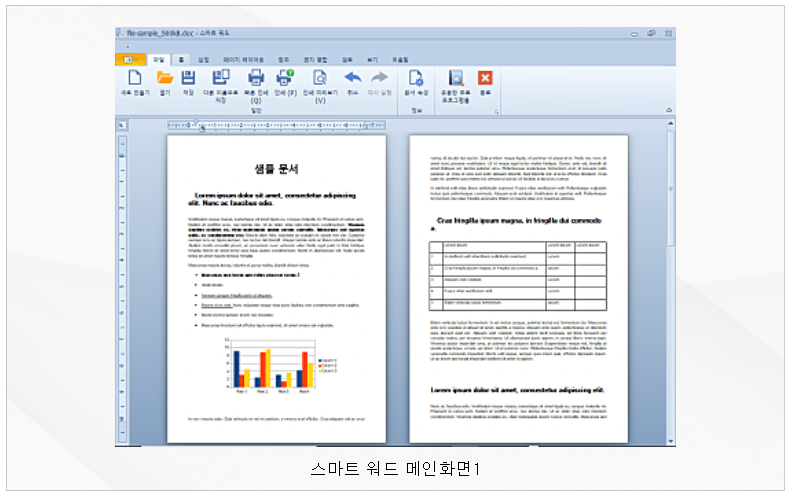Click the left indent marker on horizontal ruler

(x=203, y=129)
